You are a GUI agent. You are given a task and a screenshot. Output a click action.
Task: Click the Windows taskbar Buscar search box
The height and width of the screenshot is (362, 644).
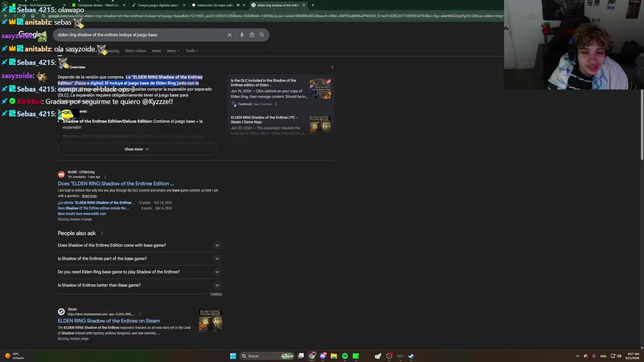pyautogui.click(x=267, y=356)
